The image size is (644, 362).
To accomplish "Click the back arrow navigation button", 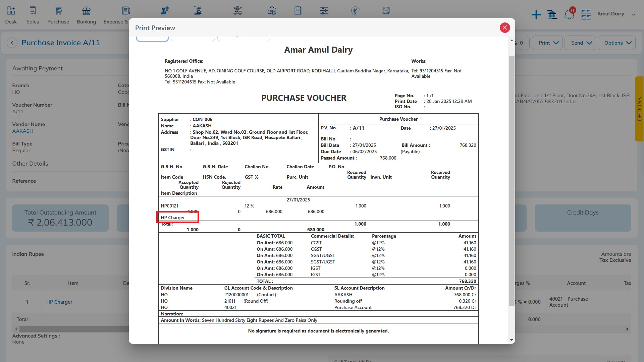I will pos(12,43).
